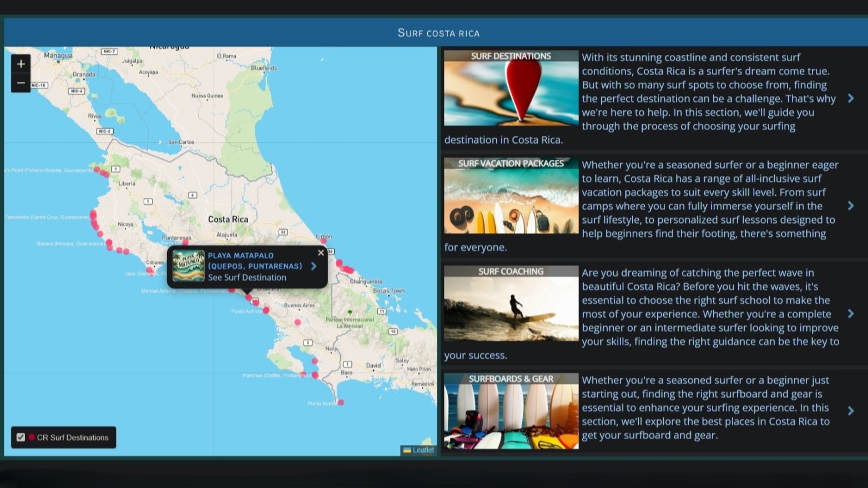Click the See Surf Destination link
Image resolution: width=868 pixels, height=488 pixels.
click(x=247, y=278)
